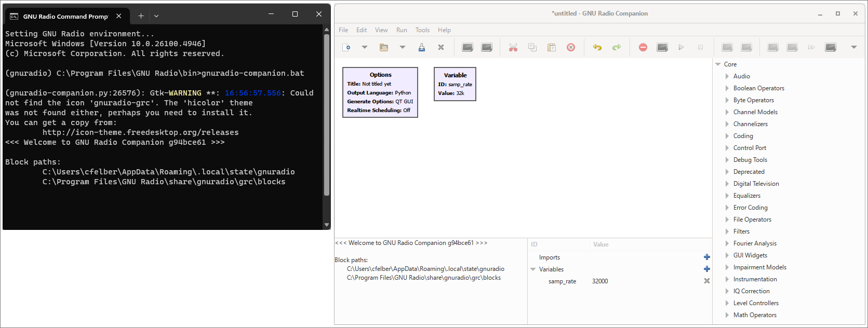Screen dimensions: 868x328
Task: Add a new import with plus icon
Action: pyautogui.click(x=706, y=257)
